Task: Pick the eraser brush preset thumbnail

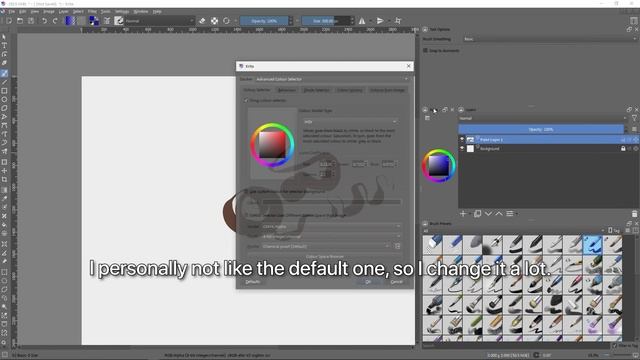Action: click(433, 244)
